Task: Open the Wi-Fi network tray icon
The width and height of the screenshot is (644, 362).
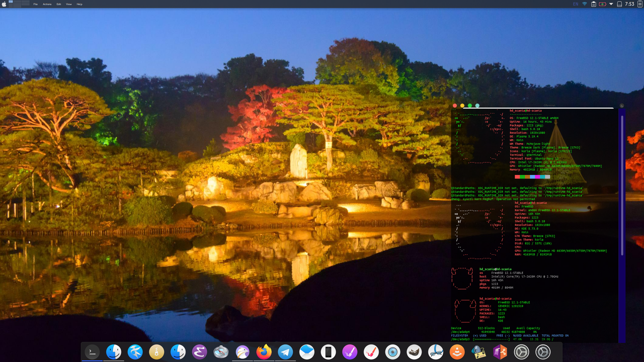Action: [585, 4]
